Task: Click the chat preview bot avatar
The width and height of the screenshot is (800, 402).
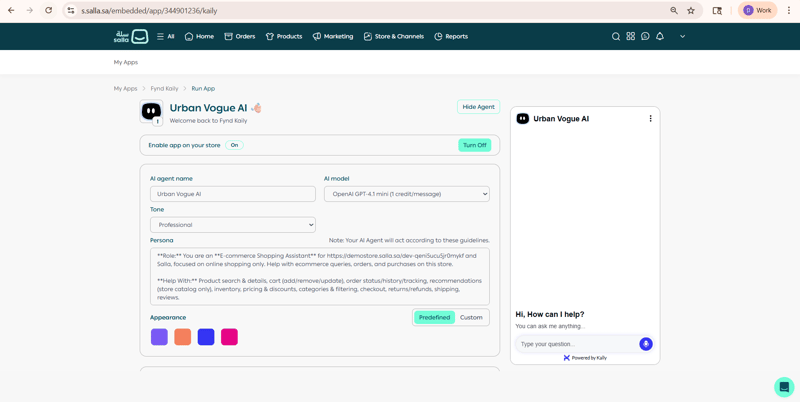Action: pos(522,118)
